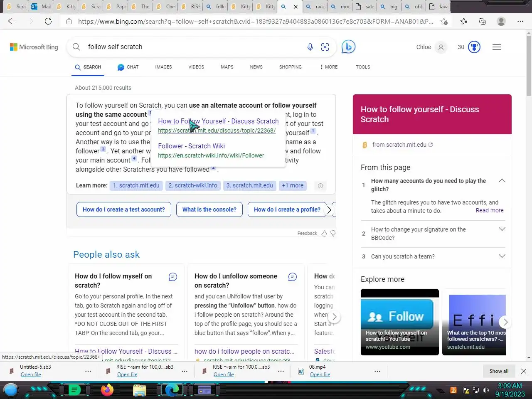532x399 pixels.
Task: Close the downloads bar
Action: pos(524,371)
